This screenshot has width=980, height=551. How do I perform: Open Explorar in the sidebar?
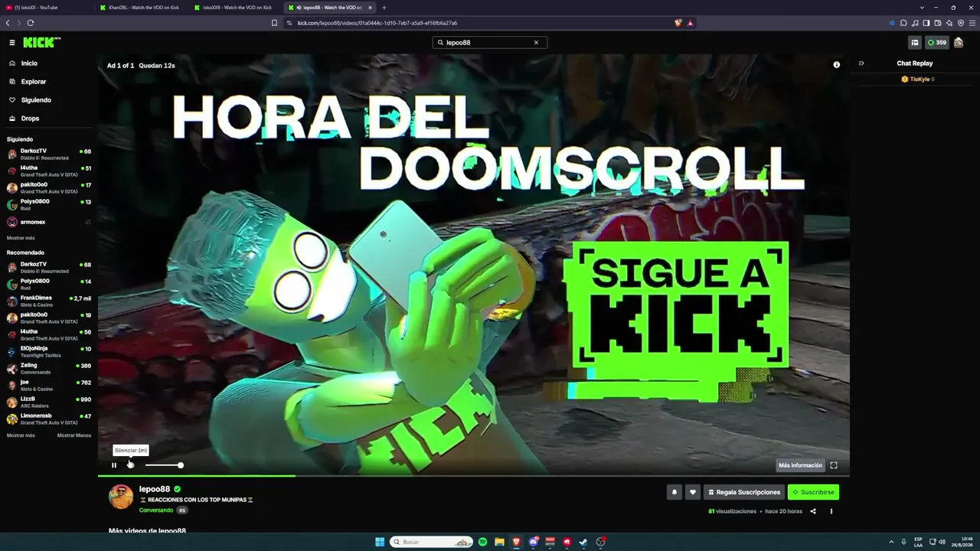tap(34, 82)
